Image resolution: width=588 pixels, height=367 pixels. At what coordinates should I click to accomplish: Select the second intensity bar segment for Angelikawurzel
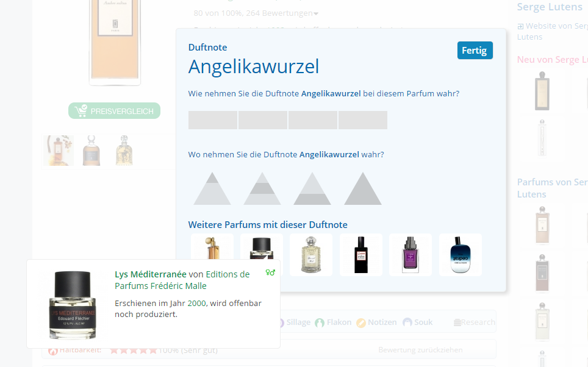263,120
